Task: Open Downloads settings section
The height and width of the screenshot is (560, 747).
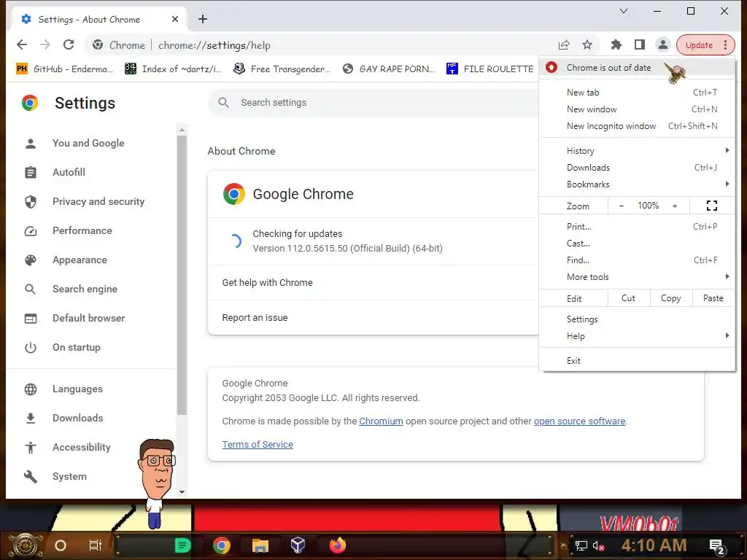Action: click(x=77, y=418)
